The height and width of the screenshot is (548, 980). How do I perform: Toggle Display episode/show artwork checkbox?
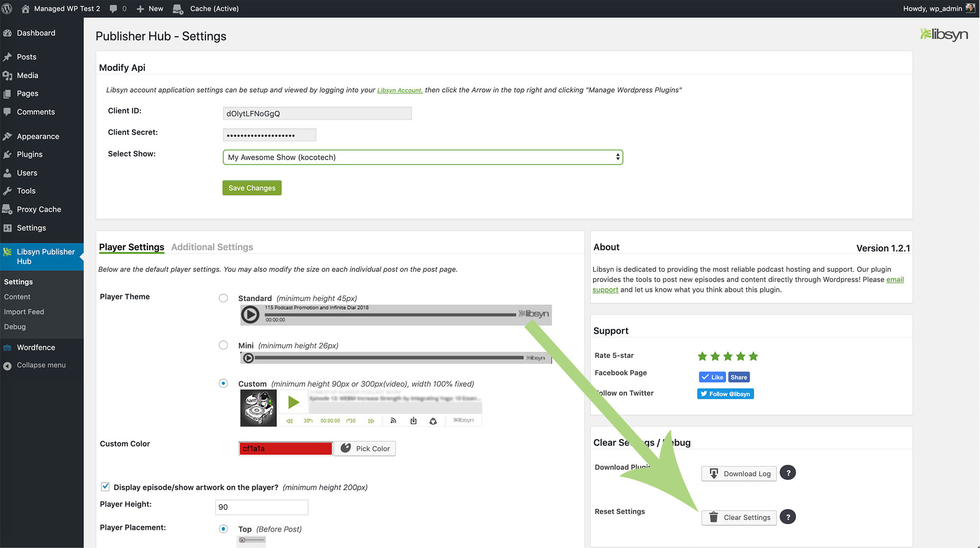[105, 487]
